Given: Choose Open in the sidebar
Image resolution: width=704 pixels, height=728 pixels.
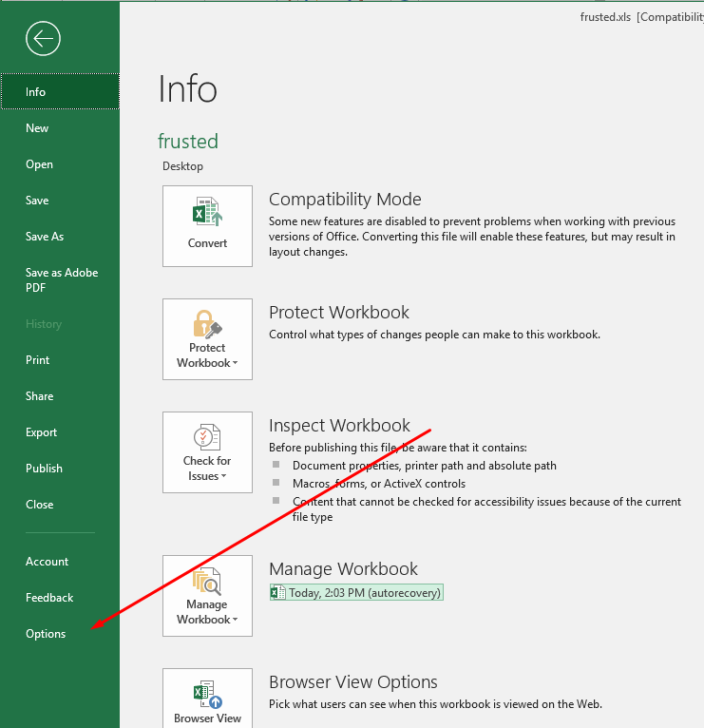Looking at the screenshot, I should coord(60,163).
